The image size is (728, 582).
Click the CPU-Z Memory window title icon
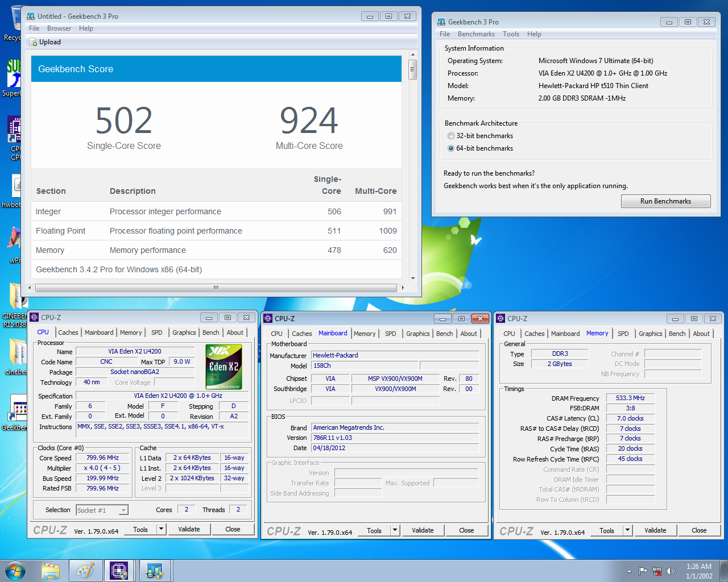click(x=501, y=318)
